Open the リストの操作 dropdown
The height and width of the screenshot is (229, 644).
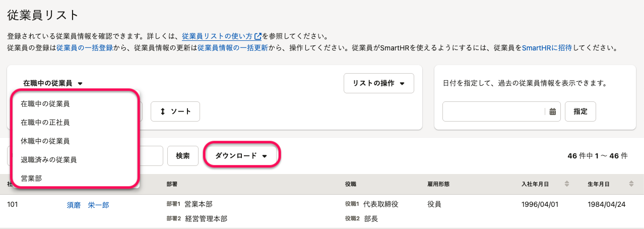pos(378,83)
